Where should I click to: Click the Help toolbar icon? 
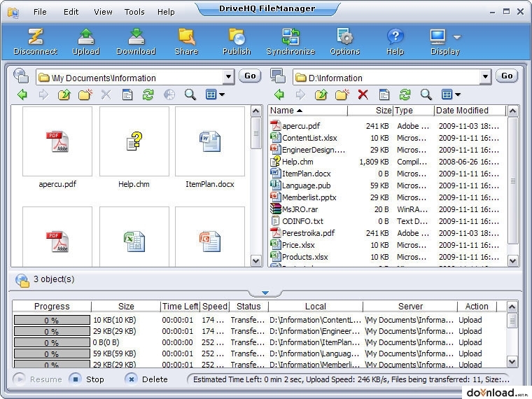(395, 41)
